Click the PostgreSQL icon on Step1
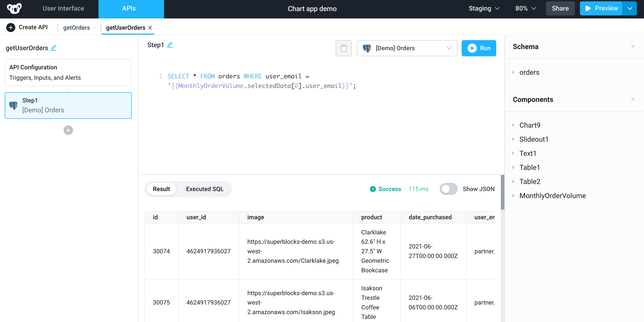Image resolution: width=644 pixels, height=322 pixels. pos(13,105)
